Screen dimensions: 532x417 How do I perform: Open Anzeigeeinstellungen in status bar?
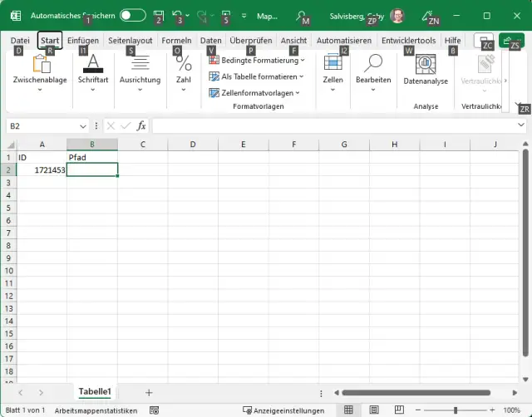[283, 410]
